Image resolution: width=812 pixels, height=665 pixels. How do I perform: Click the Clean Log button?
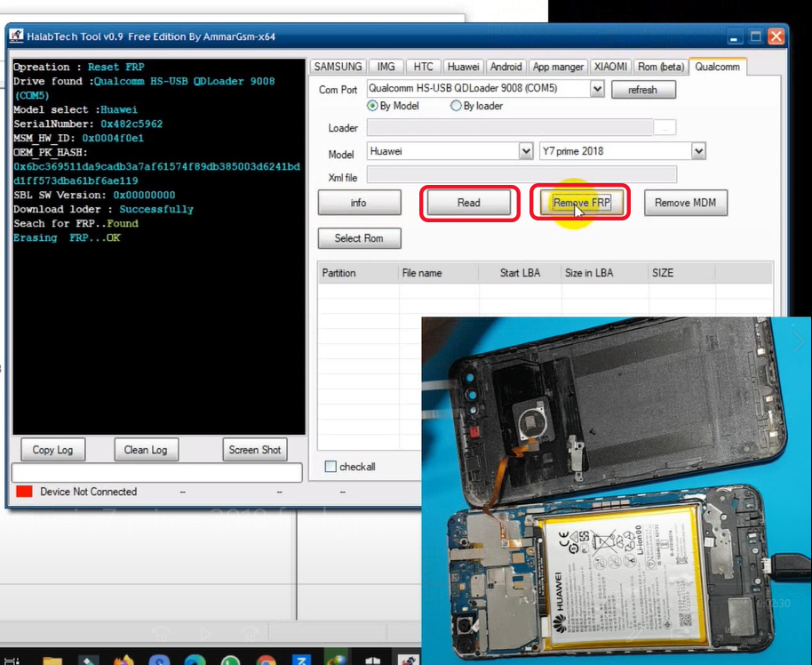pyautogui.click(x=146, y=450)
